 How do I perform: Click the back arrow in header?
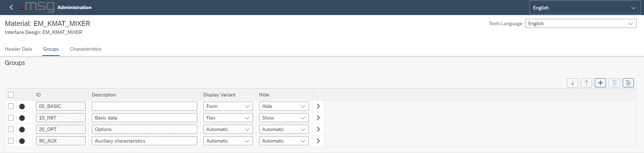[11, 7]
